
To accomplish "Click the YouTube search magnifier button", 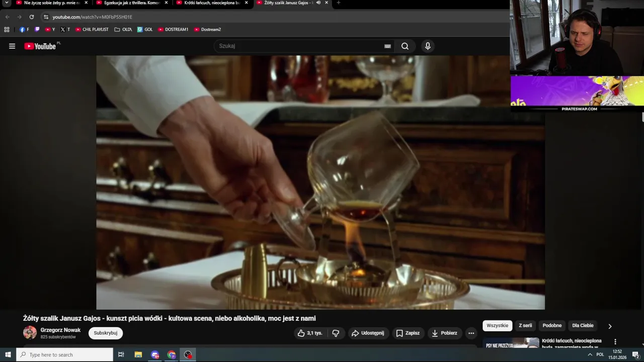I will click(x=405, y=46).
